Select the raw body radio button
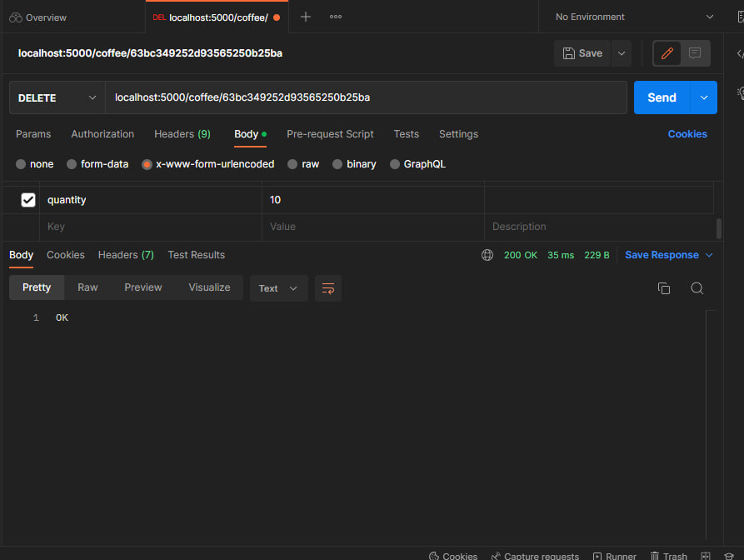The height and width of the screenshot is (560, 744). pyautogui.click(x=292, y=164)
